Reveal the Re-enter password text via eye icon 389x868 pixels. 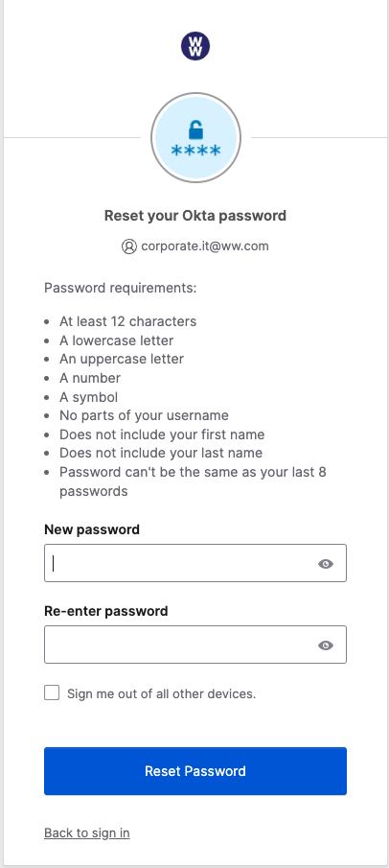coord(326,645)
